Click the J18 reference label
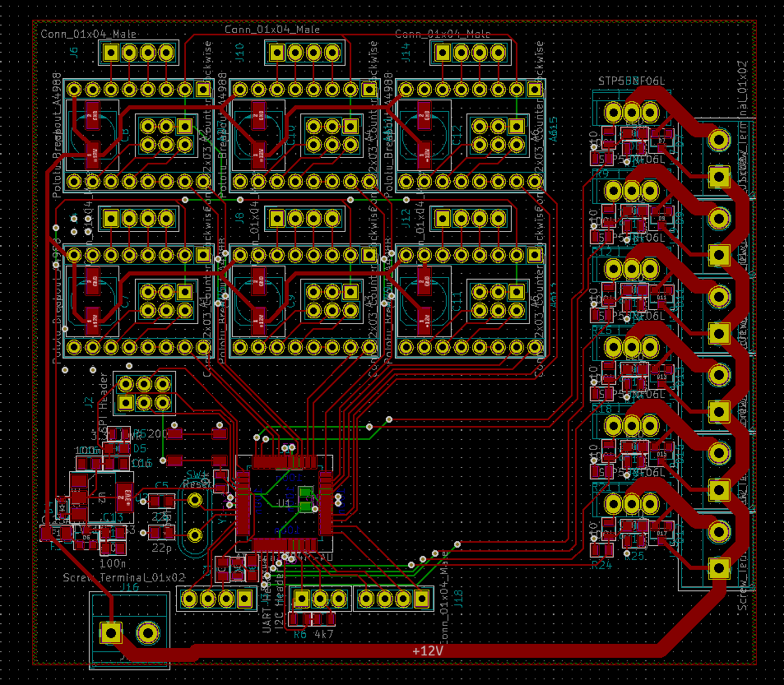The height and width of the screenshot is (685, 784). 458,599
